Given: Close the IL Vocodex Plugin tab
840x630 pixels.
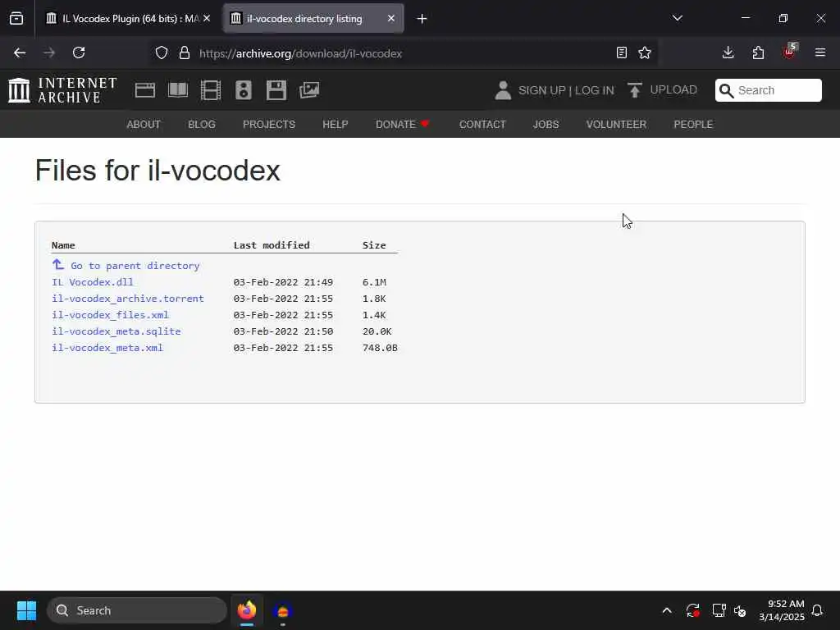Looking at the screenshot, I should (x=207, y=18).
